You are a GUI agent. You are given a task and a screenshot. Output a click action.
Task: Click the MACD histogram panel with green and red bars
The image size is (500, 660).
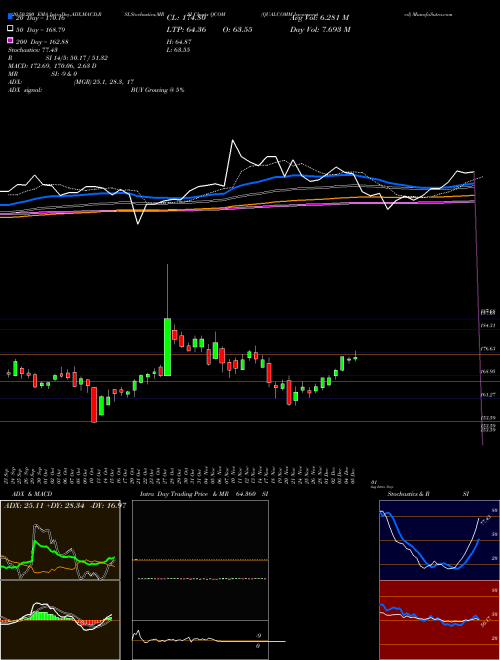click(60, 620)
